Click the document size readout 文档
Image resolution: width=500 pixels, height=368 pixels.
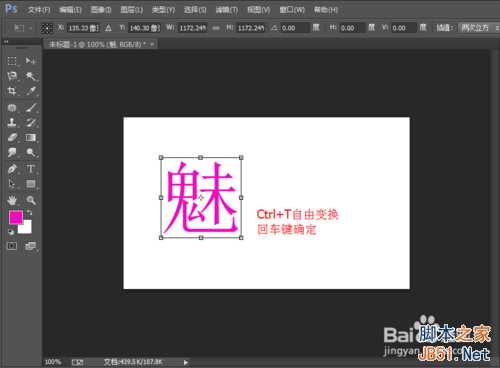point(133,362)
